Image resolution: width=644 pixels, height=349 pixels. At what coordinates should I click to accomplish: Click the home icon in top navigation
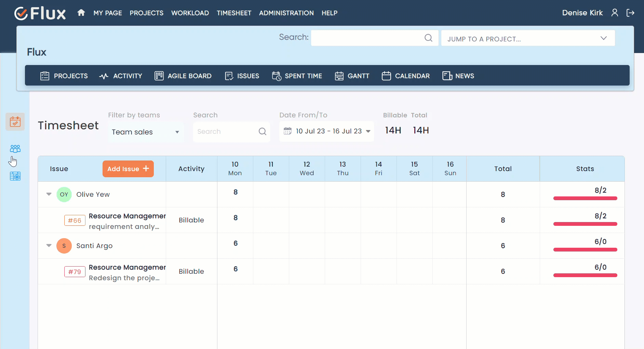[81, 13]
